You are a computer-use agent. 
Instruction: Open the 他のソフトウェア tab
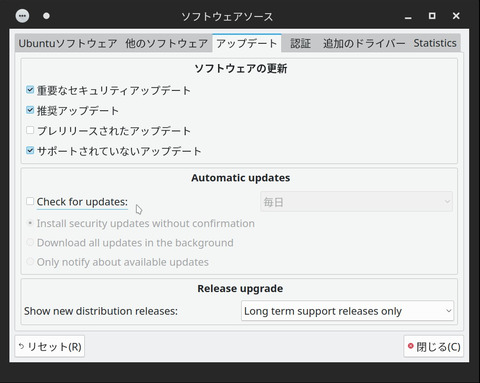pyautogui.click(x=166, y=43)
